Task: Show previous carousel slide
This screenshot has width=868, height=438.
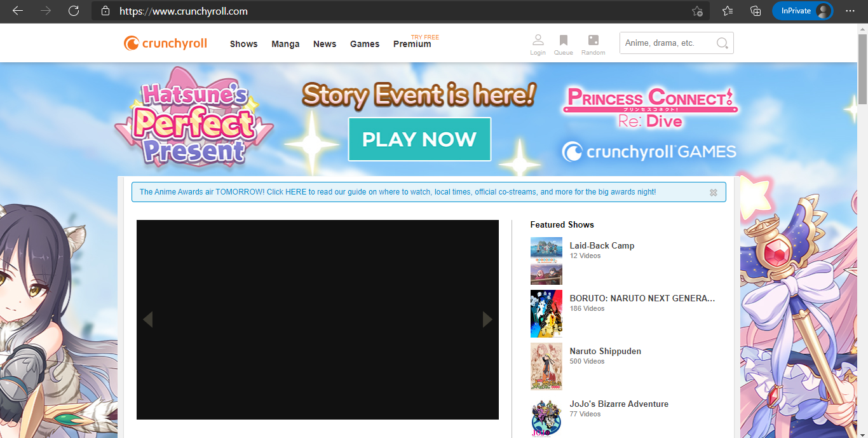Action: (x=147, y=319)
